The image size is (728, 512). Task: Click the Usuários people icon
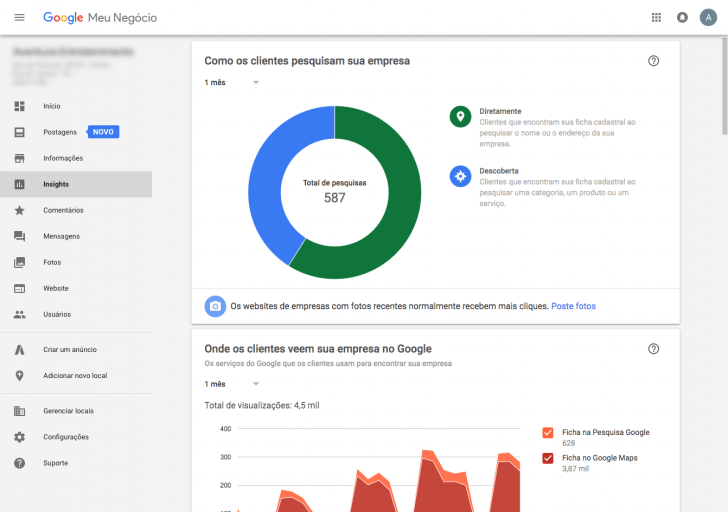[20, 314]
